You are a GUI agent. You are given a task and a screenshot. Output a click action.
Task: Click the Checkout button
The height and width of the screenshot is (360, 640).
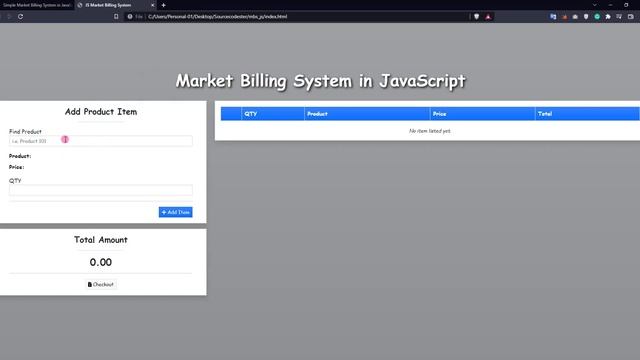click(x=101, y=284)
